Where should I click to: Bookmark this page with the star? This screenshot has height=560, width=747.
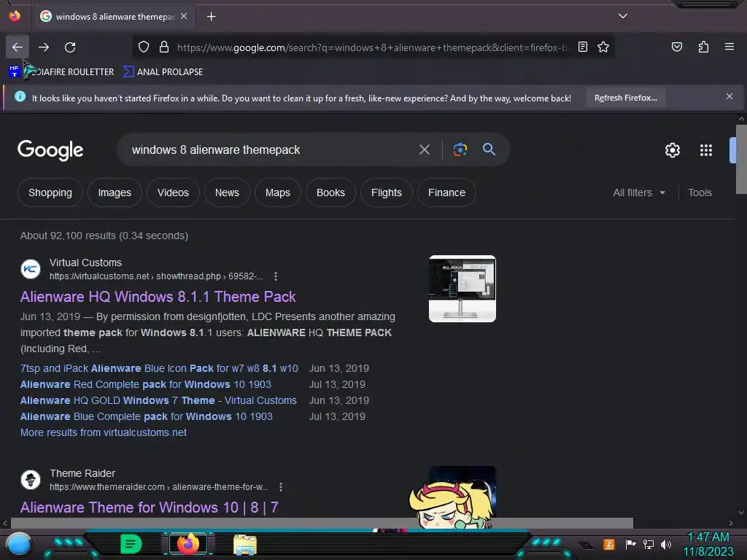pos(603,47)
